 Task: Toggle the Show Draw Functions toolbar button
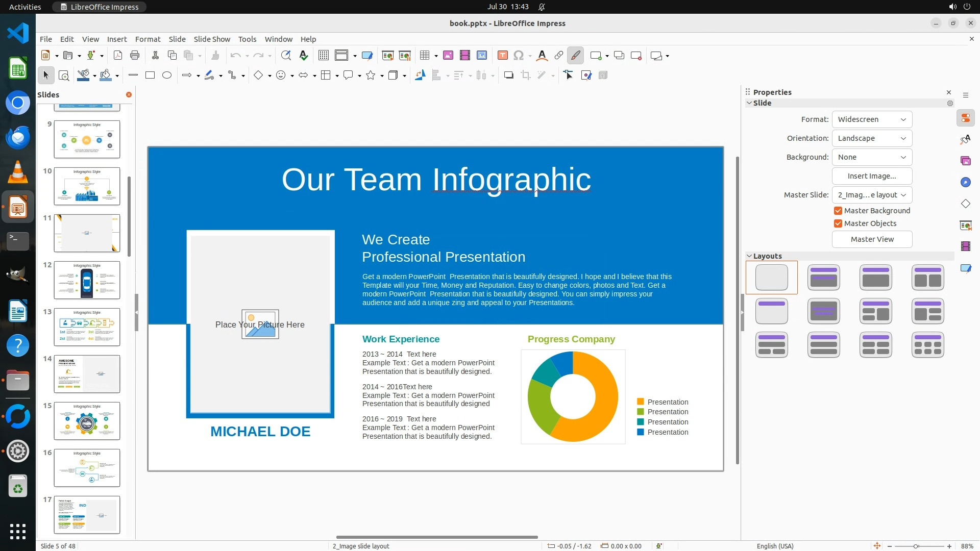point(576,56)
